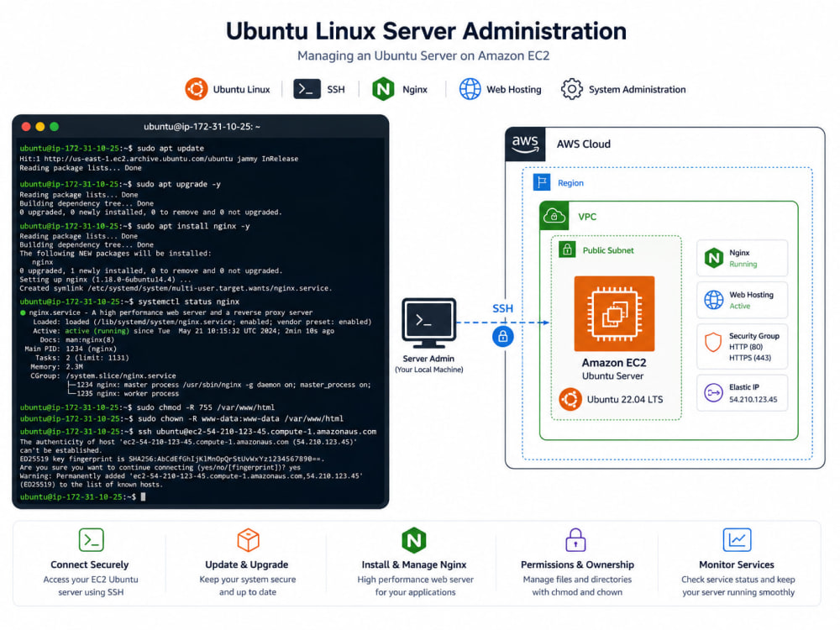Viewport: 840px width, 630px height.
Task: Click the orange Amazon EC2 chip icon
Action: click(614, 314)
